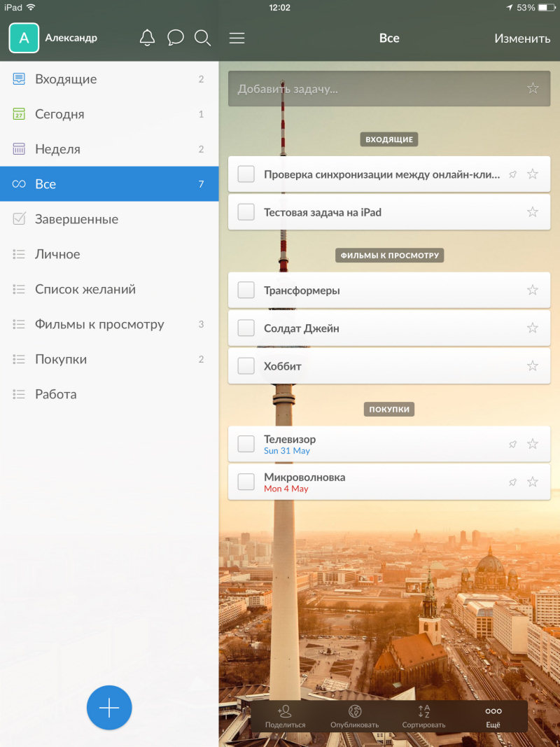Image resolution: width=560 pixels, height=747 pixels.
Task: Open the conversations speech bubble icon
Action: 176,38
